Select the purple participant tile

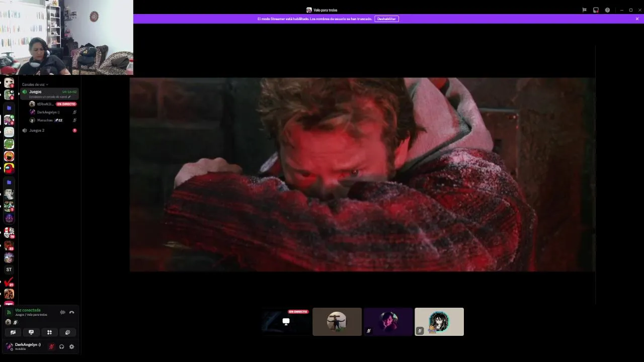point(388,322)
